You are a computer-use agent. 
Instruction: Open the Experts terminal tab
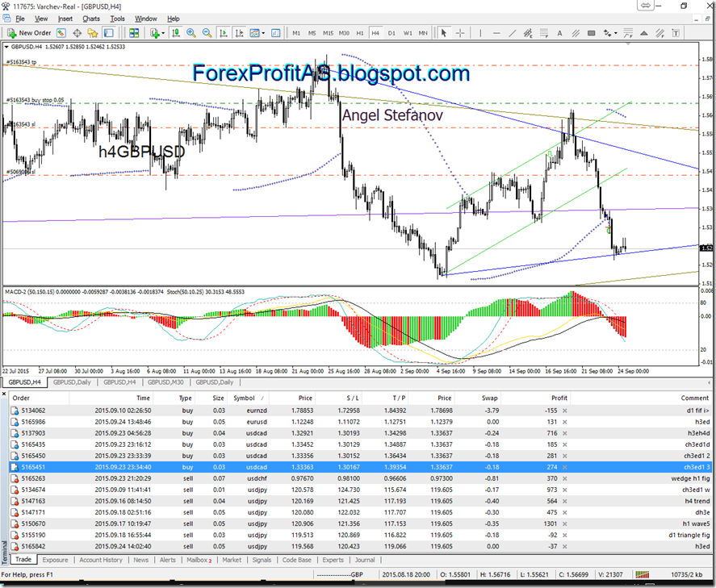click(333, 560)
